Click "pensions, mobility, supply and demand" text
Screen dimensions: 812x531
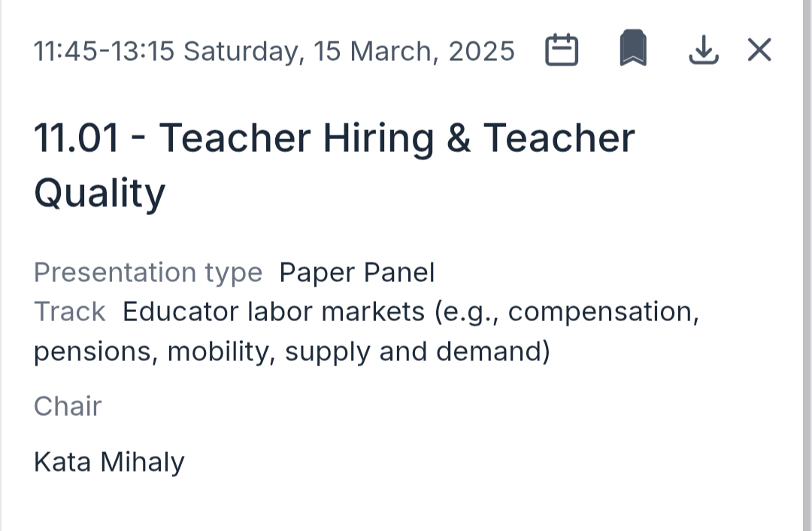(292, 351)
